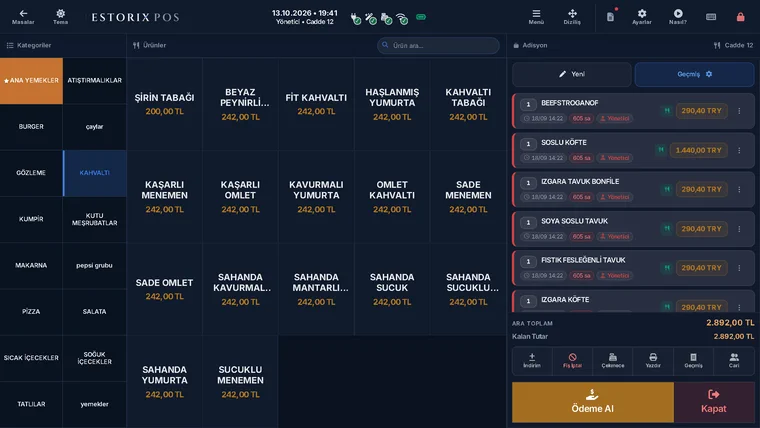Select the BURGER category
Viewport: 760px width, 428px height.
point(32,127)
